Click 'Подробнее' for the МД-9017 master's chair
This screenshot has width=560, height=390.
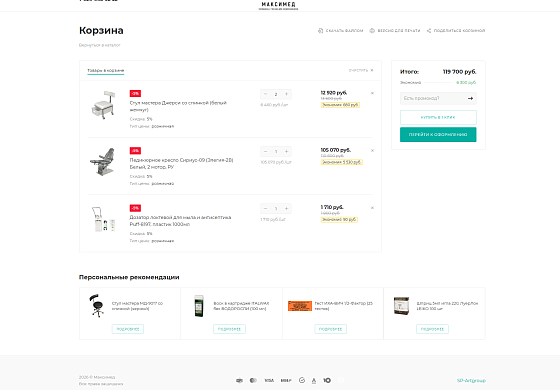coord(128,329)
